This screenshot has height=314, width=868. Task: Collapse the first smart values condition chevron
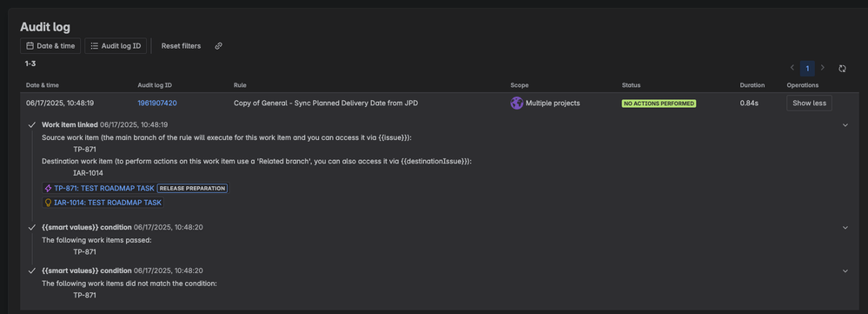tap(845, 228)
